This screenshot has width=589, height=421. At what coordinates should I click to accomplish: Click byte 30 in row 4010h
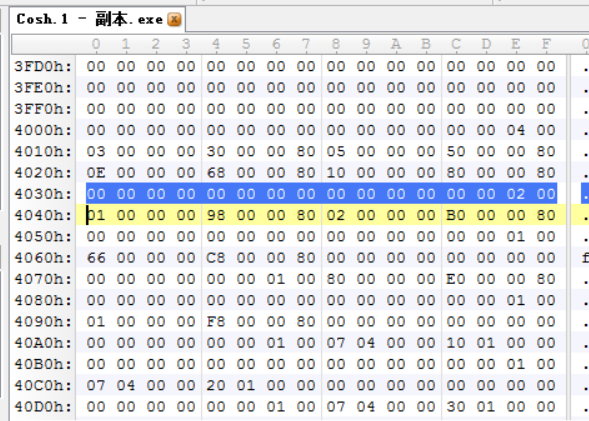coord(216,152)
